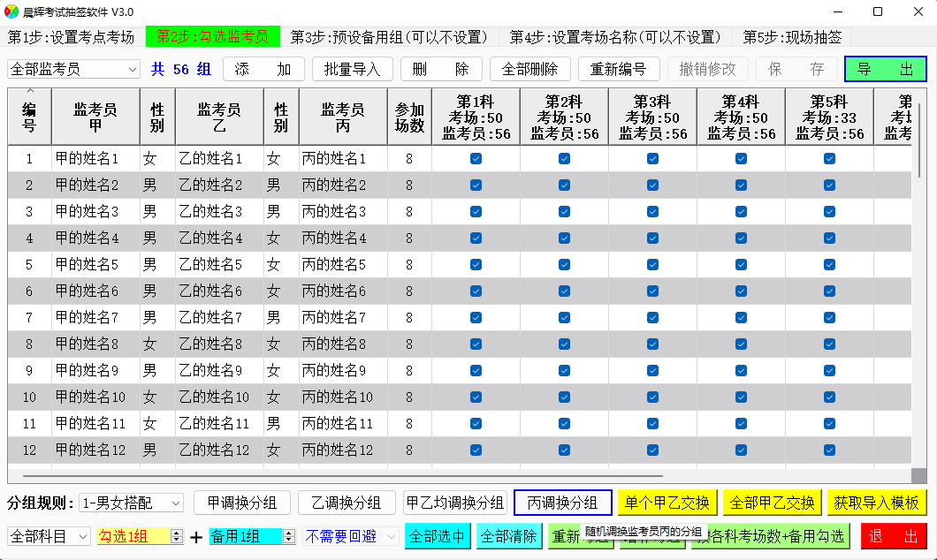Toggle 第3科 checkbox in row 3
The width and height of the screenshot is (937, 560).
652,211
